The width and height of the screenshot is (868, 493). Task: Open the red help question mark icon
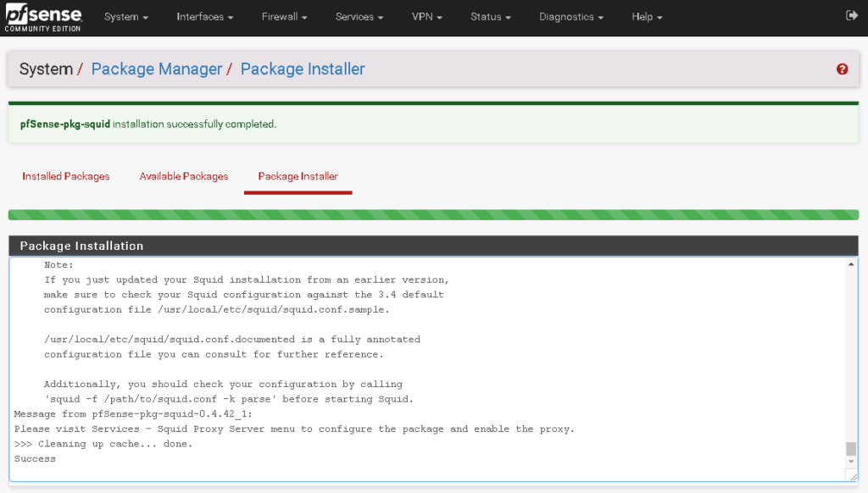[842, 69]
